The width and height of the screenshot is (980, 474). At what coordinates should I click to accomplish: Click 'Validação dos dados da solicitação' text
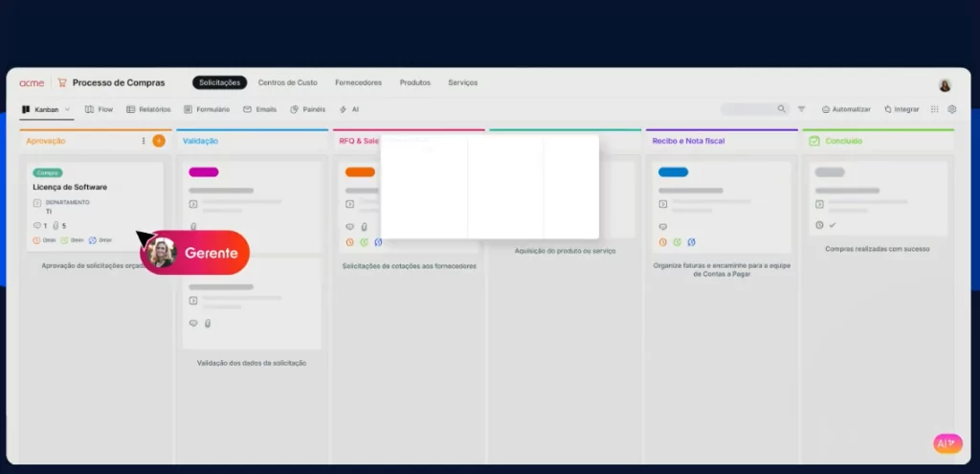252,363
